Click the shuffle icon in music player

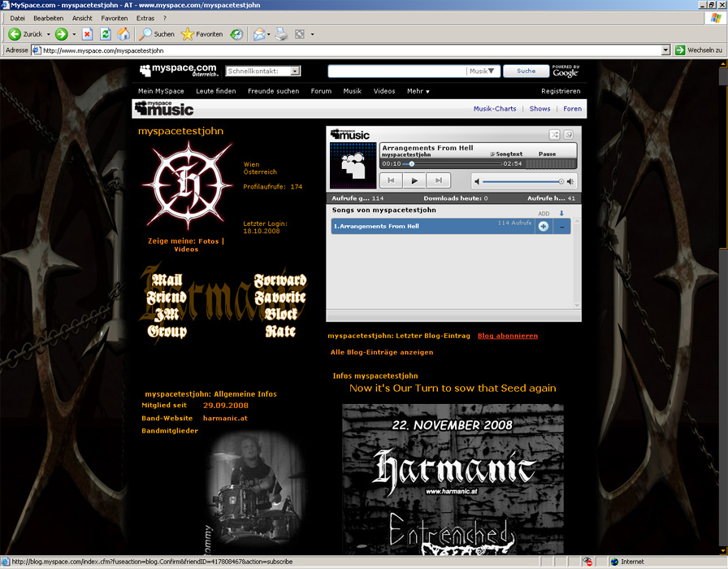tap(554, 135)
